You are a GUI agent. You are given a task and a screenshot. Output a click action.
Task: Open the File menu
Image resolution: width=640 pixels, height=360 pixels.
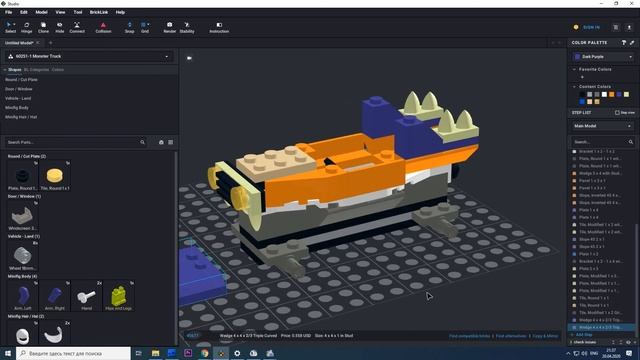(9, 12)
